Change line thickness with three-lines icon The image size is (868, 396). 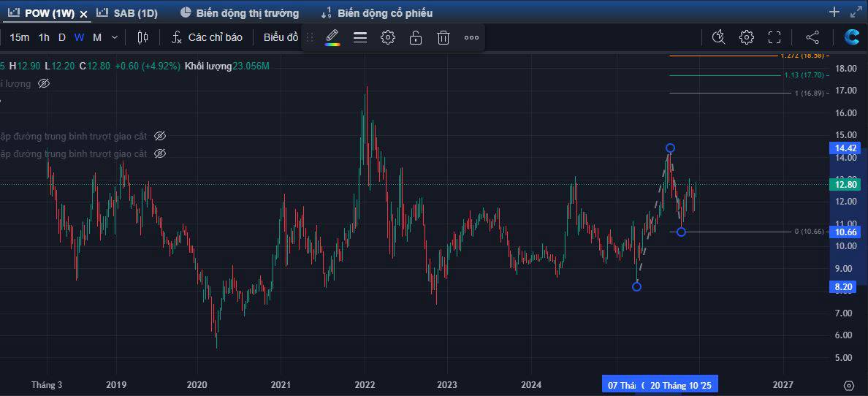tap(360, 37)
